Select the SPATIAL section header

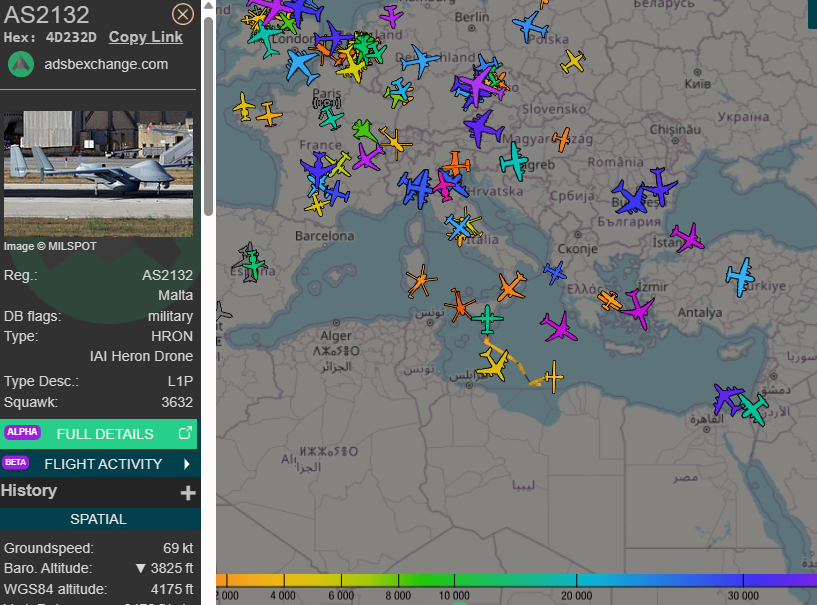pos(98,519)
